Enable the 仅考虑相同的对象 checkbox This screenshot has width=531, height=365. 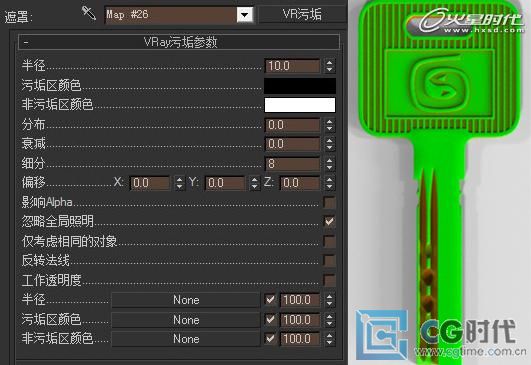coord(329,241)
